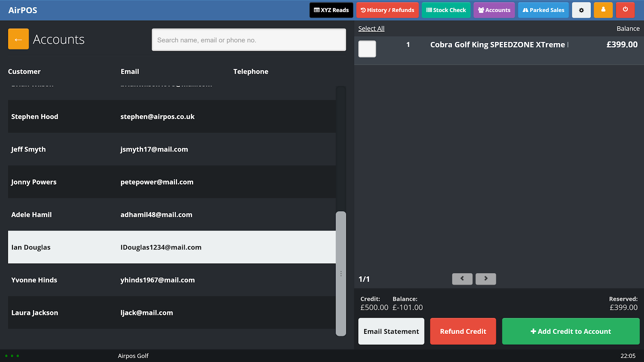This screenshot has width=644, height=362.
Task: Click the Airpos Golf store name
Action: pyautogui.click(x=133, y=356)
